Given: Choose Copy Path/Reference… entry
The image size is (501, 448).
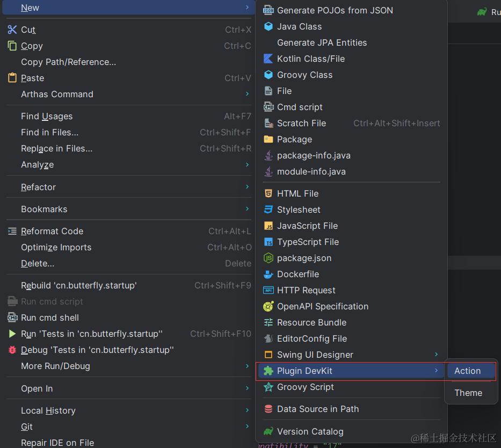Looking at the screenshot, I should tap(129, 62).
